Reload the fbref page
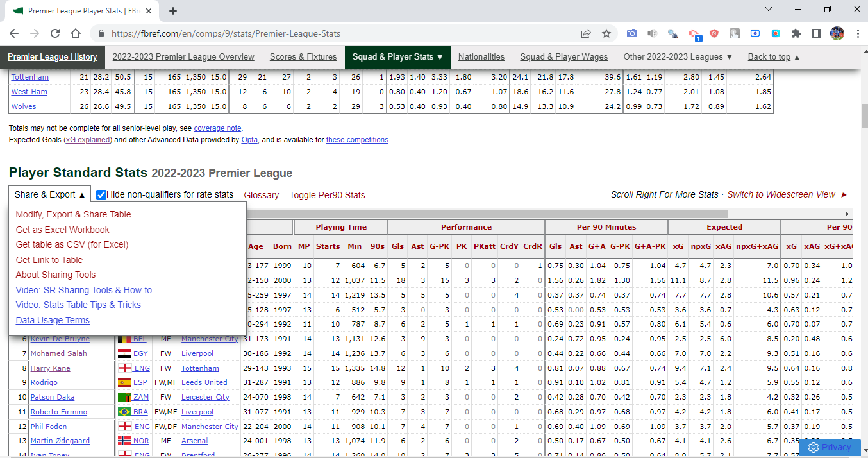This screenshot has width=868, height=458. (x=55, y=33)
